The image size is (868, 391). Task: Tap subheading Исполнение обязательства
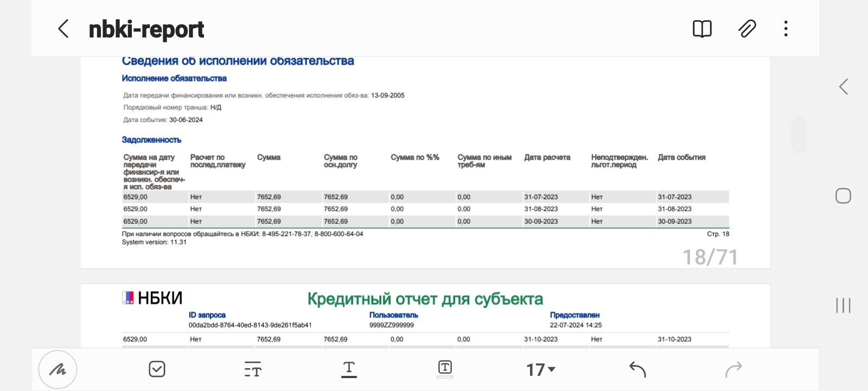point(174,78)
